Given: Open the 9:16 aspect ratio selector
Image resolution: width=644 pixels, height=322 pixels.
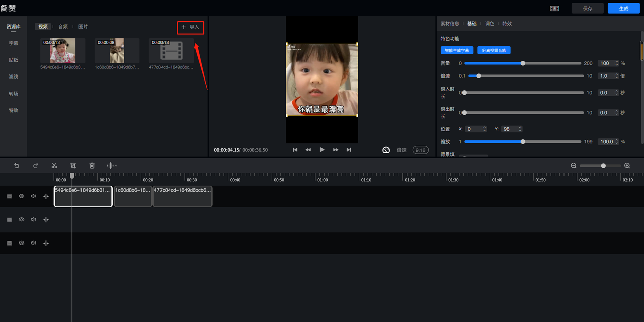Looking at the screenshot, I should click(x=420, y=150).
